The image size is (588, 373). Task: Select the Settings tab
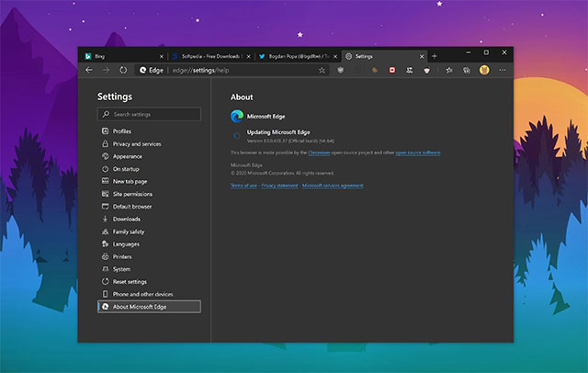point(384,56)
